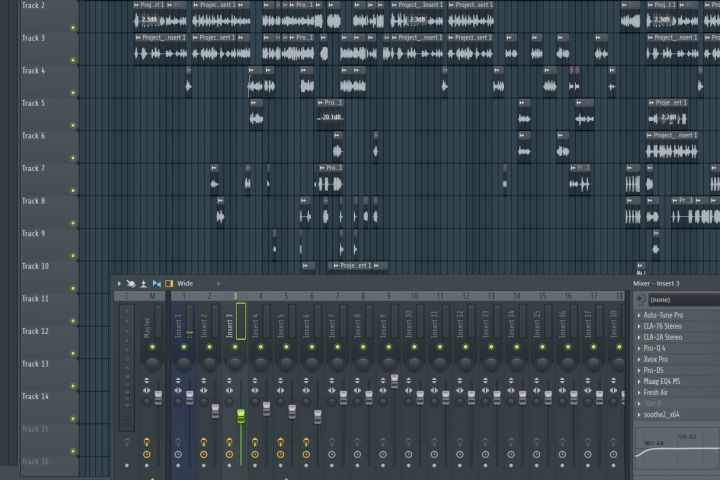This screenshot has width=720, height=480.
Task: Click the yellow view icon beside Wide
Action: [169, 283]
